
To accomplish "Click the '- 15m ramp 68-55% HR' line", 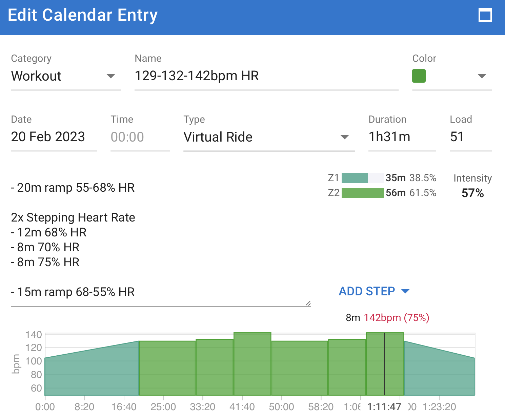I will click(73, 292).
